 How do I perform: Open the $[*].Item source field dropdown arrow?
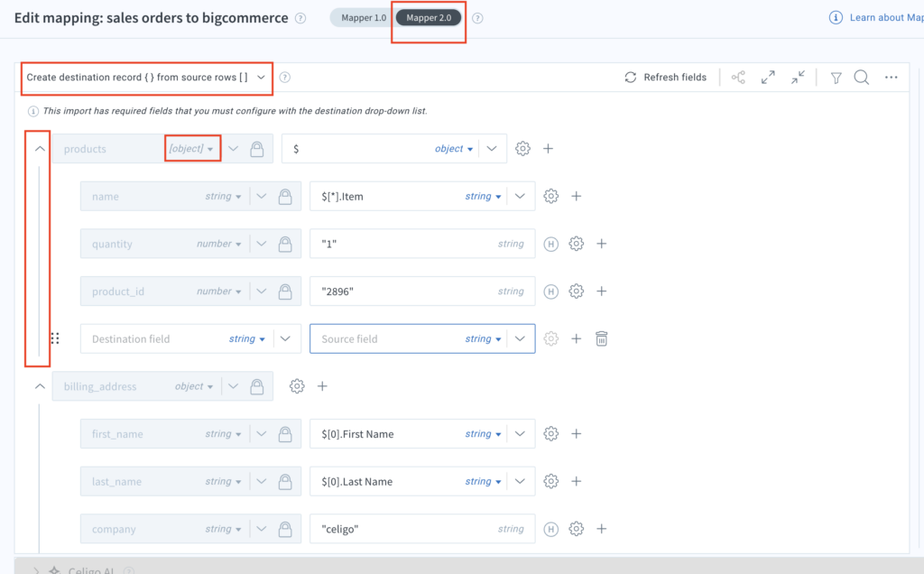click(521, 197)
